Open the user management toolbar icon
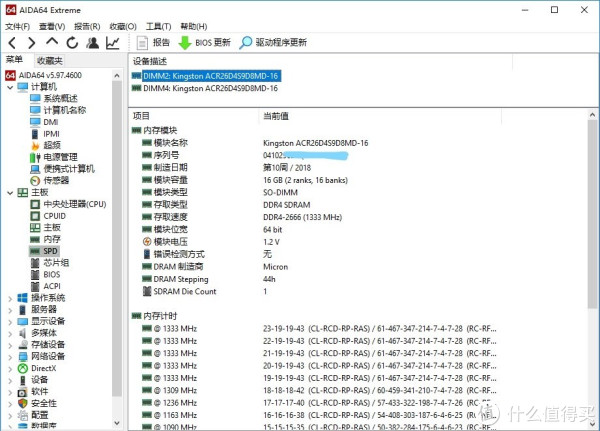600x431 pixels. point(92,43)
